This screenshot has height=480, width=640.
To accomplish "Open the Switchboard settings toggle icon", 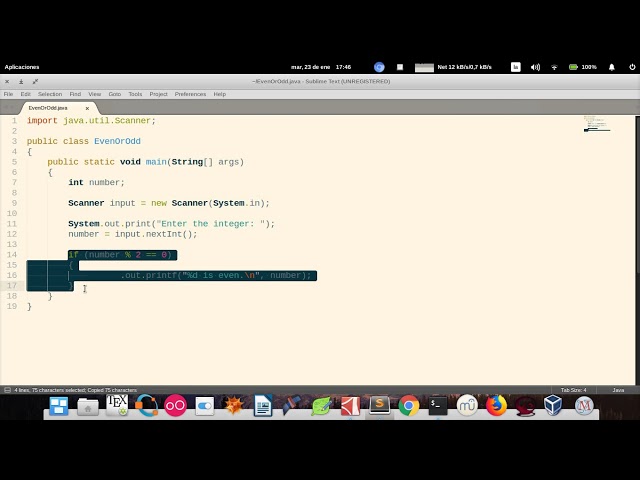I will [x=204, y=406].
